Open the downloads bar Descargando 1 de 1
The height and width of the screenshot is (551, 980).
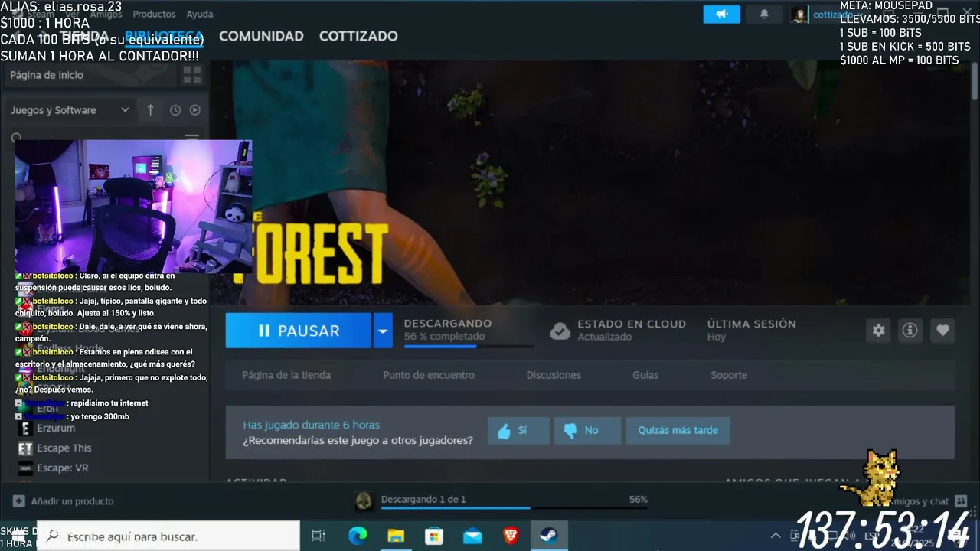(423, 499)
